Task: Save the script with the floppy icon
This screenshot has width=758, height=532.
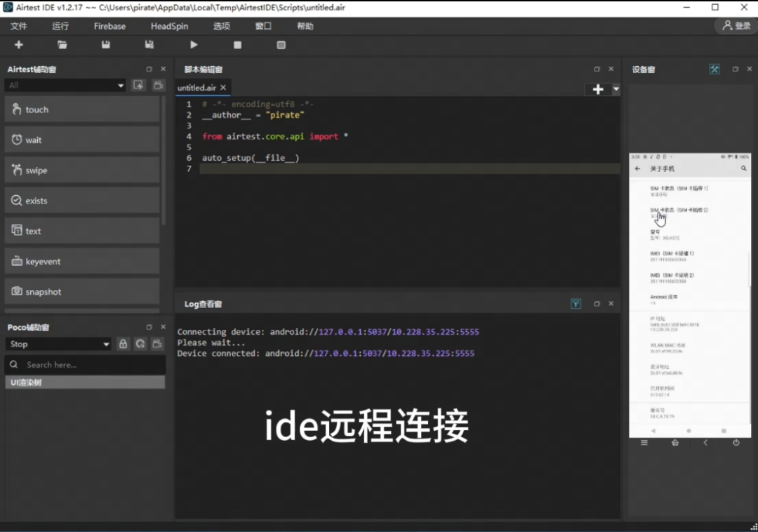Action: click(106, 45)
